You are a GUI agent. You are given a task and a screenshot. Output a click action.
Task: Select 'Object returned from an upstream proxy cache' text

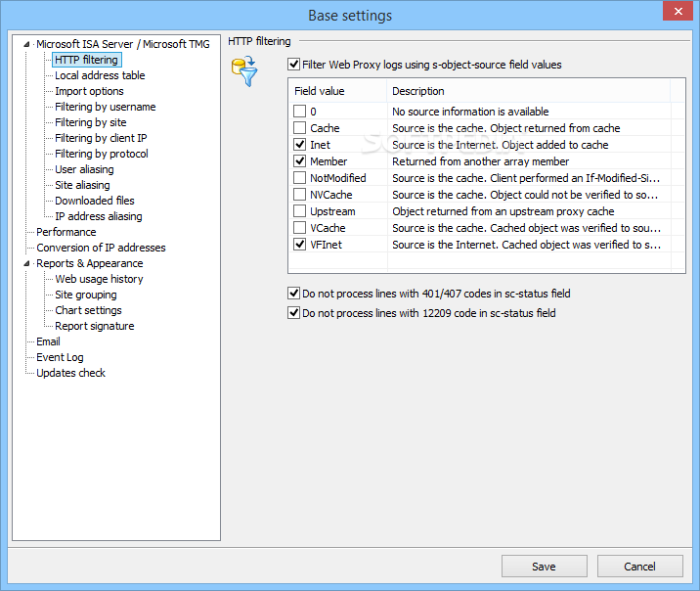[503, 211]
